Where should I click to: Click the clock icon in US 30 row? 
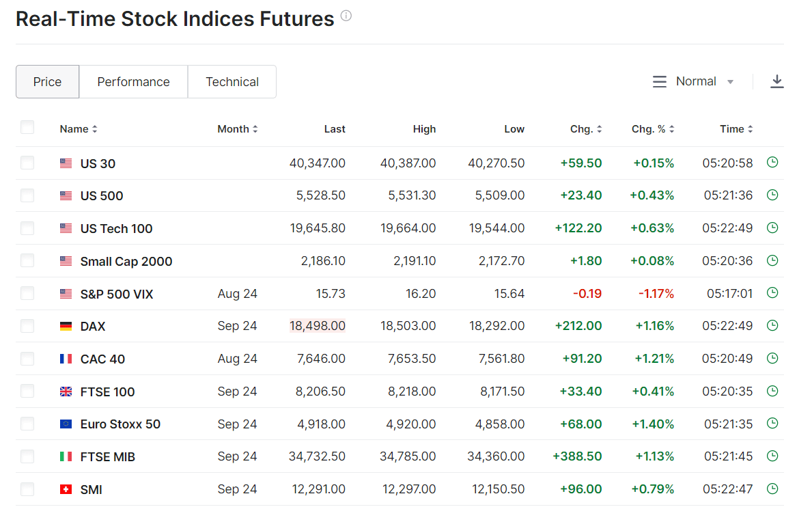(772, 162)
